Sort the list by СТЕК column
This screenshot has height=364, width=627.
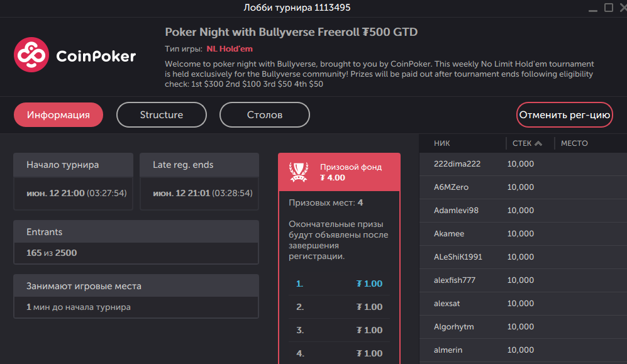522,143
